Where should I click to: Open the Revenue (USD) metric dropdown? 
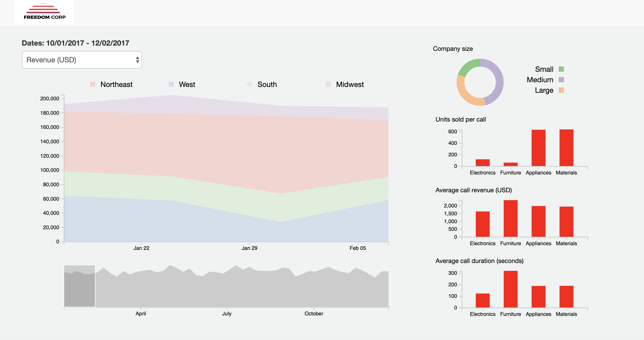coord(81,60)
